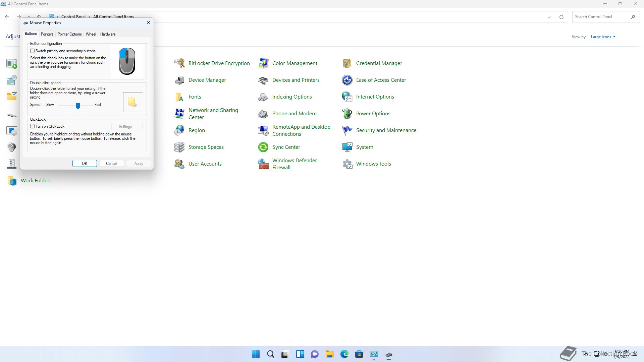Image resolution: width=644 pixels, height=362 pixels.
Task: Open the User Accounts icon
Action: (x=179, y=164)
